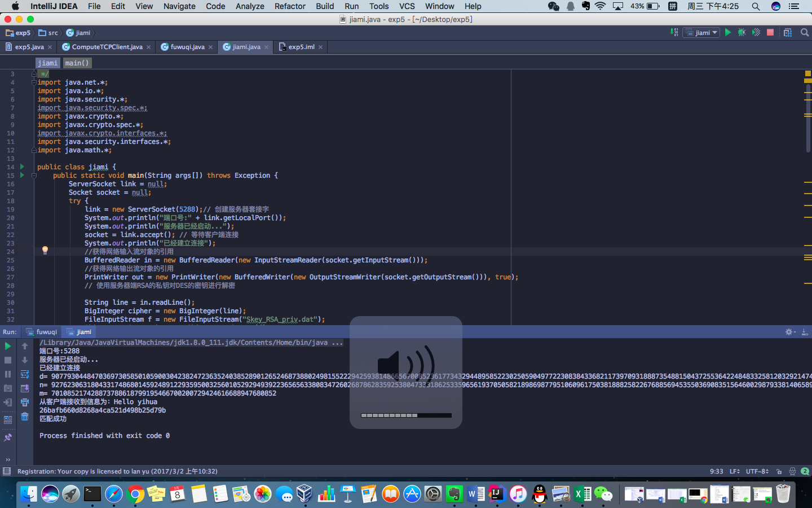Screen dimensions: 812x508
Task: Go to line via the 9:33 cursor position
Action: pos(716,471)
